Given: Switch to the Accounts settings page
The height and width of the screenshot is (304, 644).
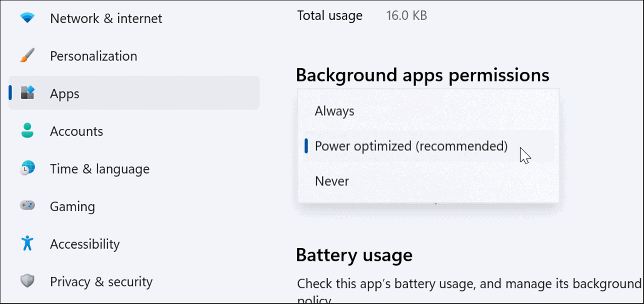Looking at the screenshot, I should click(x=77, y=131).
